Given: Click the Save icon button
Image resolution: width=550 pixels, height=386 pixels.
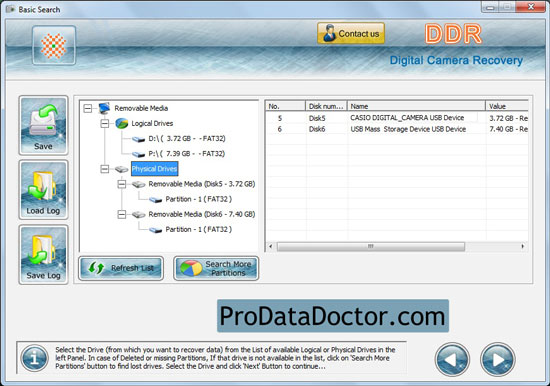Looking at the screenshot, I should coord(43,125).
